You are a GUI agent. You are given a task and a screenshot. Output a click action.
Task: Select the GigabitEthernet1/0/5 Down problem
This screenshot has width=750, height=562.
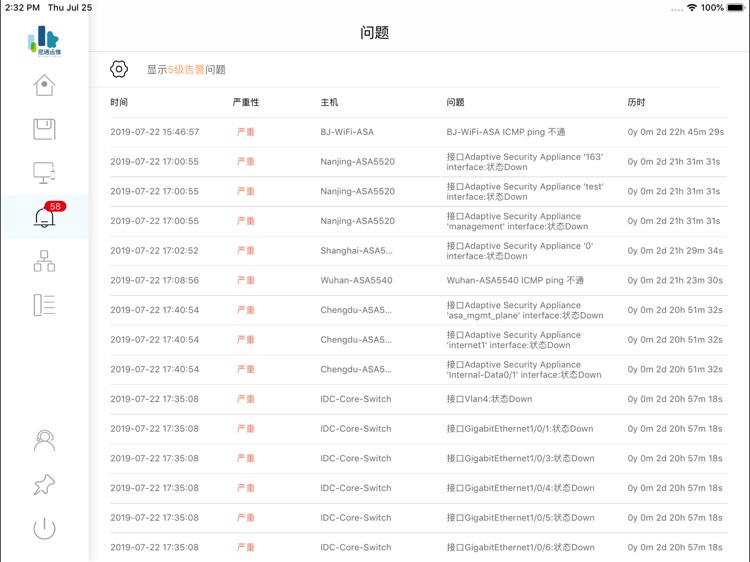click(x=520, y=518)
